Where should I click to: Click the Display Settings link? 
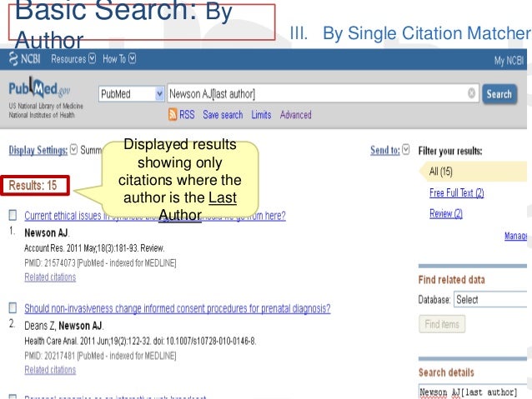38,150
